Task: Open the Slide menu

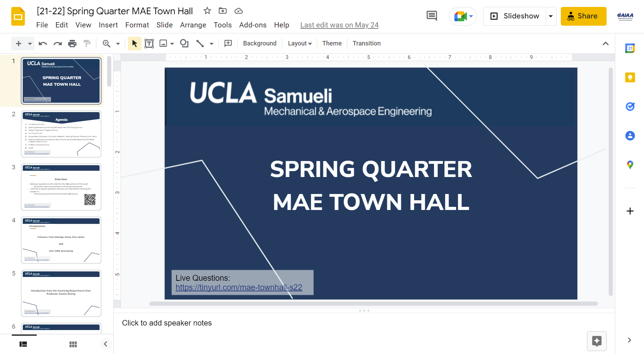Action: point(164,25)
